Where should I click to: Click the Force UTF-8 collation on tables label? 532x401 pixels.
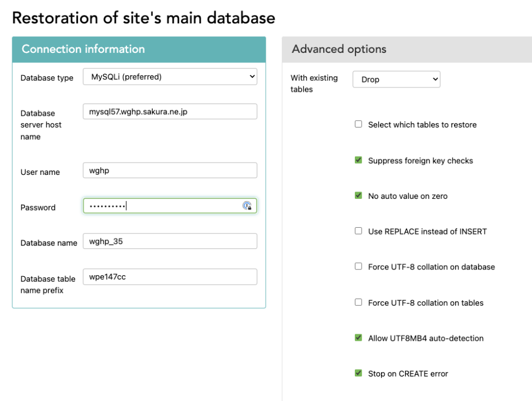426,303
